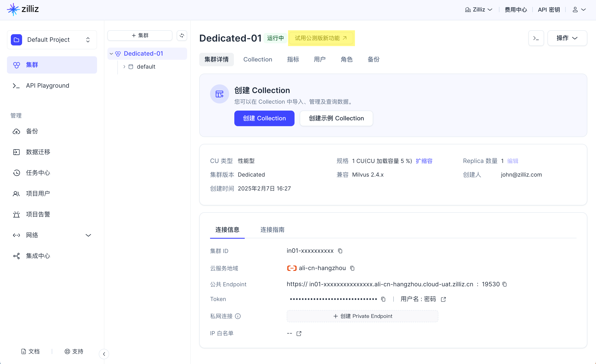Open the terminal console icon button
Viewport: 596px width, 364px height.
[536, 38]
